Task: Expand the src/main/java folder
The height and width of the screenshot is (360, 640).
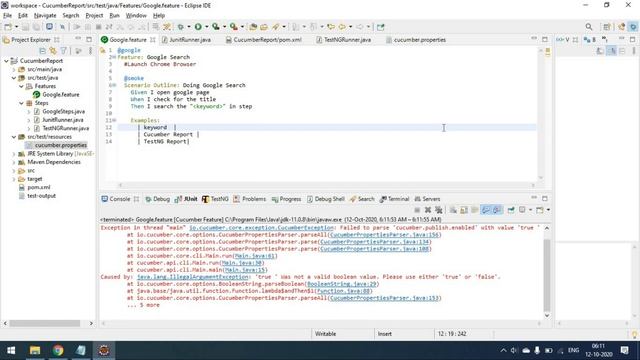Action: (x=14, y=69)
